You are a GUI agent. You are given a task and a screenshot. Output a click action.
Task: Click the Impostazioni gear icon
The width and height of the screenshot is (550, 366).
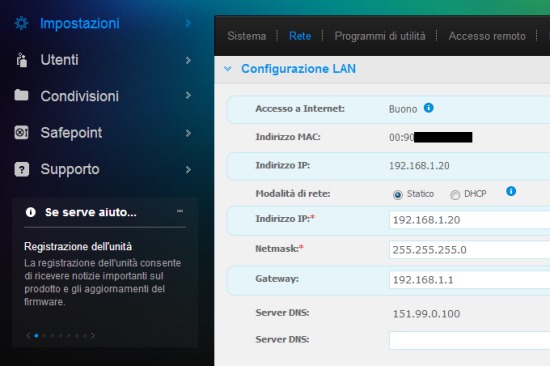[x=21, y=23]
